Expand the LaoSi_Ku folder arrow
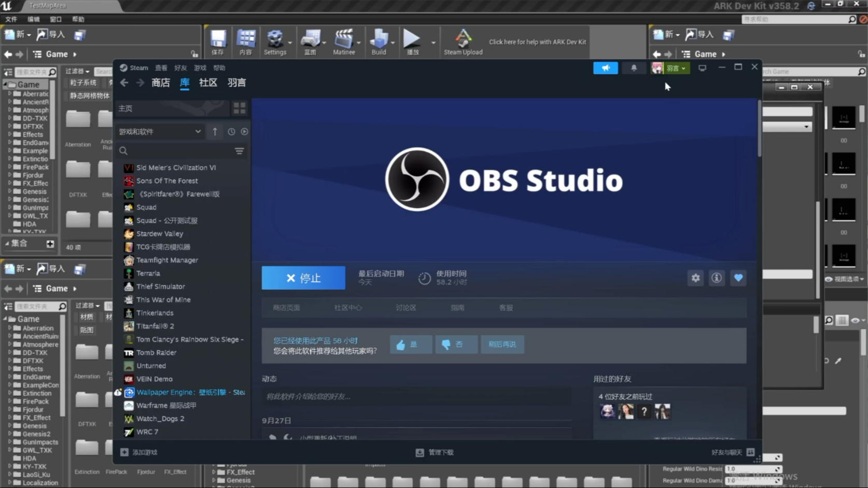The width and height of the screenshot is (868, 488). 10,475
